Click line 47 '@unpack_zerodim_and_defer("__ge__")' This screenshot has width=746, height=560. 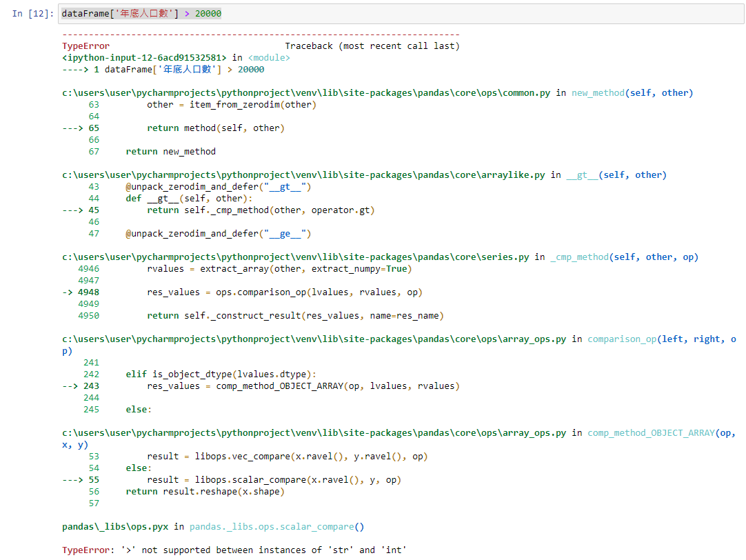pyautogui.click(x=219, y=234)
